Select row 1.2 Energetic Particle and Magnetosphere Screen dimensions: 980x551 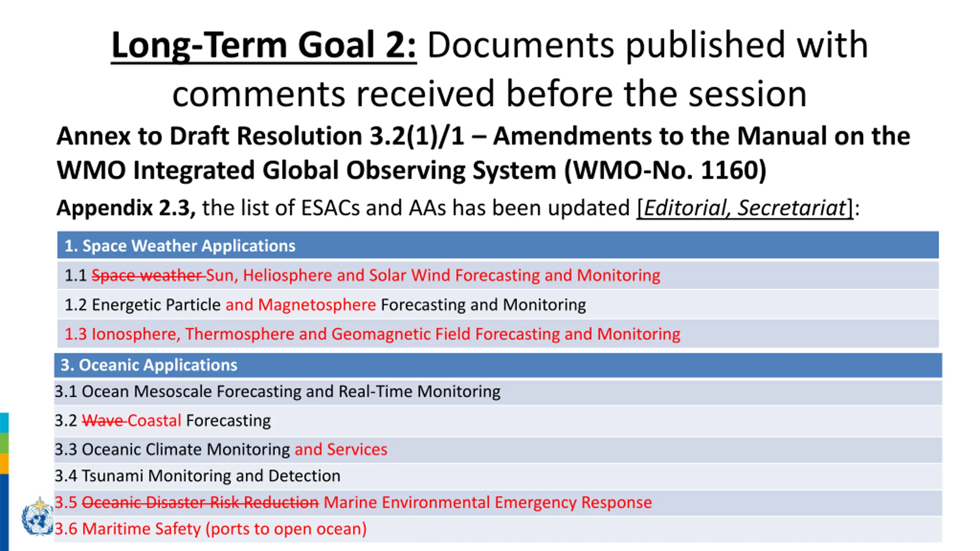pyautogui.click(x=325, y=305)
